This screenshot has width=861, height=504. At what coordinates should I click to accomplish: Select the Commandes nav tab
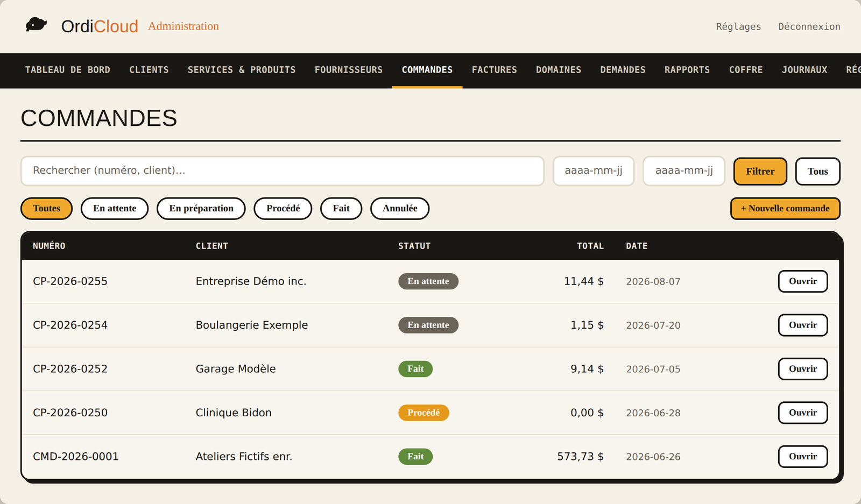427,70
